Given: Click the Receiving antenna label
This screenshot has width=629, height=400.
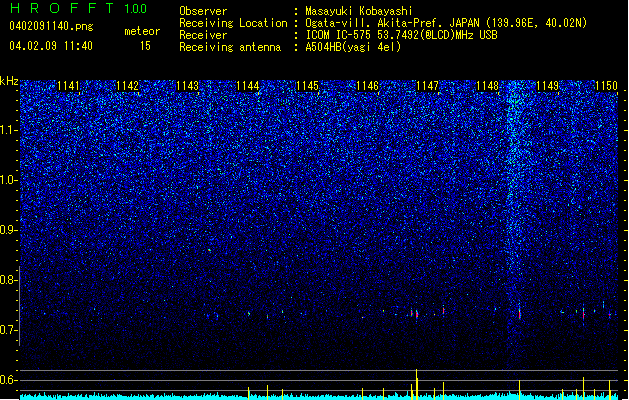Looking at the screenshot, I should 230,47.
